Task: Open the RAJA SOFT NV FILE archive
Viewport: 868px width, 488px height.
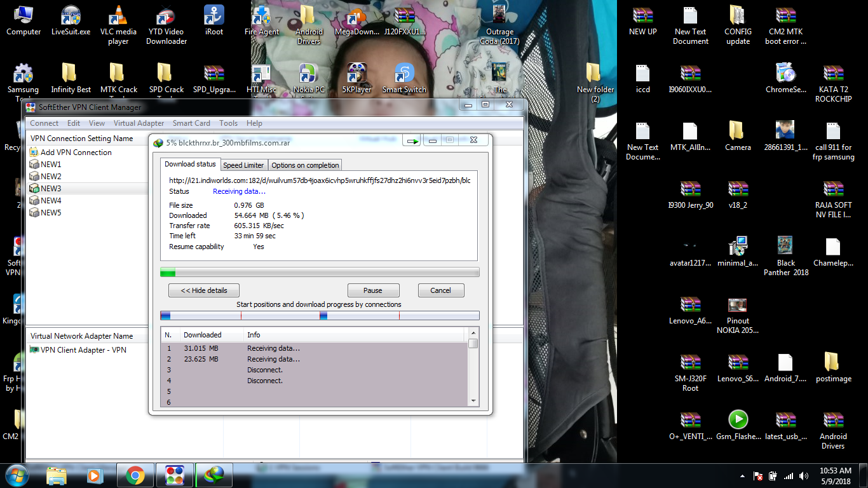Action: click(833, 199)
